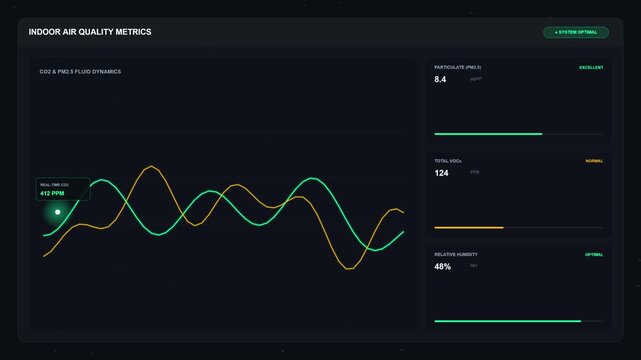Click the CO2 & PM2.5 FLUID DYNAMICS heading

point(80,72)
